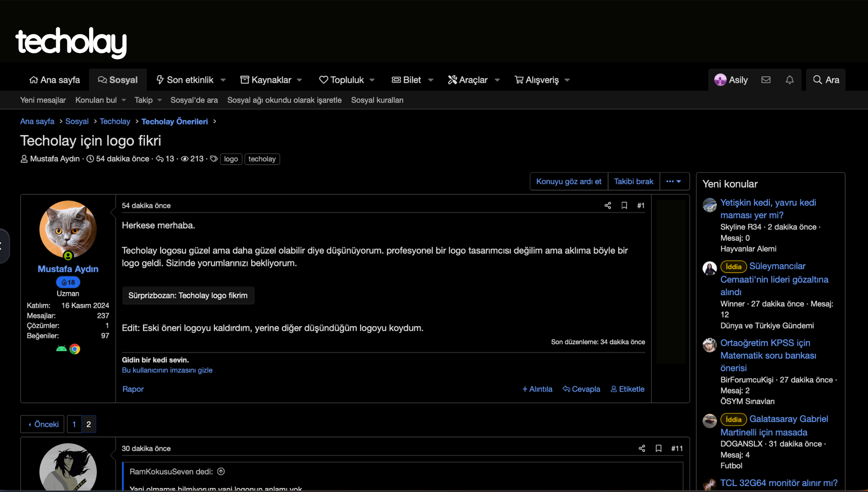This screenshot has width=868, height=492.
Task: Open Galatasaray Gabriel Martinelli topic
Action: pos(775,426)
